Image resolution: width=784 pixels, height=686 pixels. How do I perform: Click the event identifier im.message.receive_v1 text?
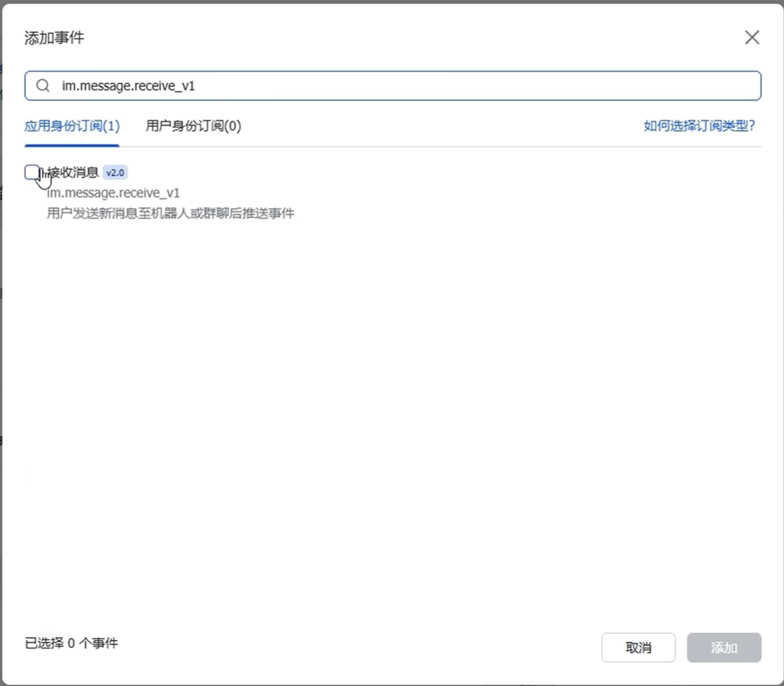pos(114,193)
